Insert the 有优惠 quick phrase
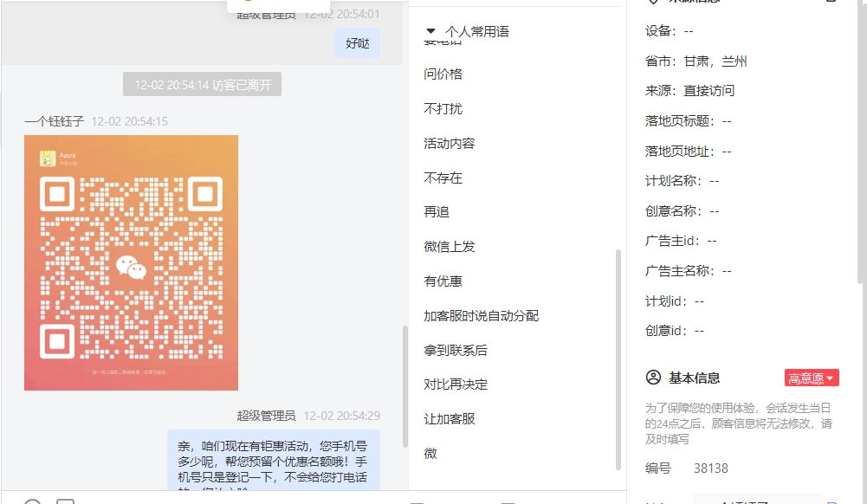Image resolution: width=867 pixels, height=504 pixels. [443, 281]
